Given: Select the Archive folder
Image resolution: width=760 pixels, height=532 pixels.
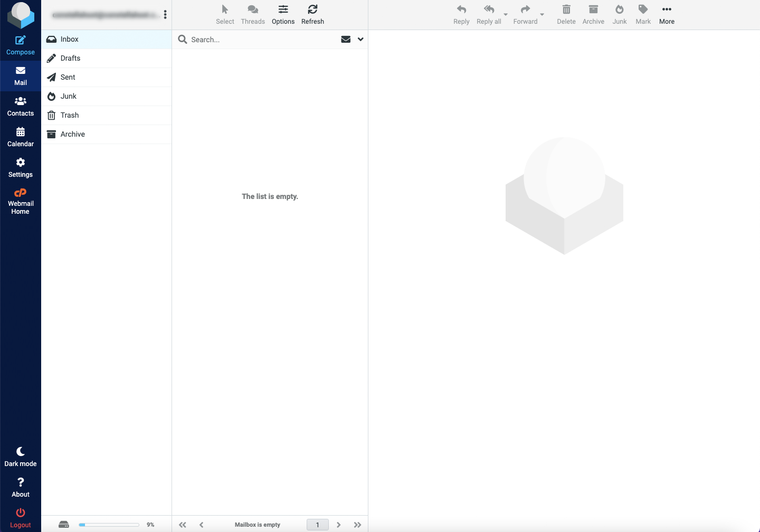Looking at the screenshot, I should point(106,135).
